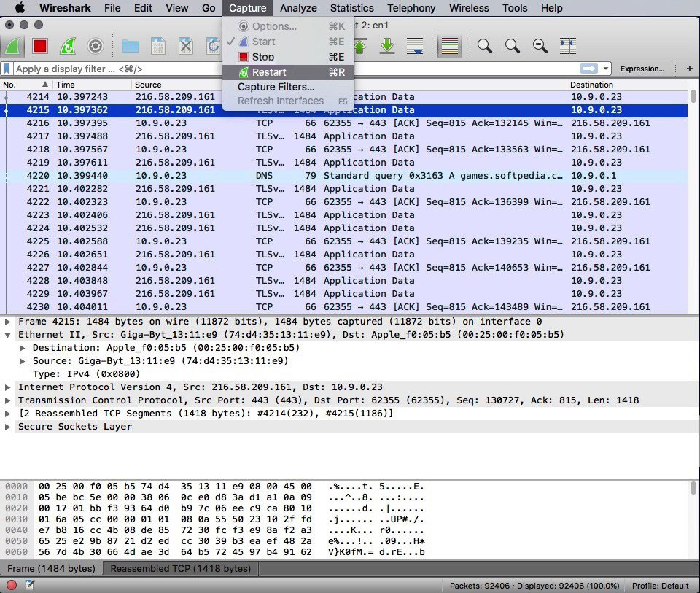Click the Type: IPv4 (0x0800) detail line
This screenshot has width=700, height=593.
point(86,374)
